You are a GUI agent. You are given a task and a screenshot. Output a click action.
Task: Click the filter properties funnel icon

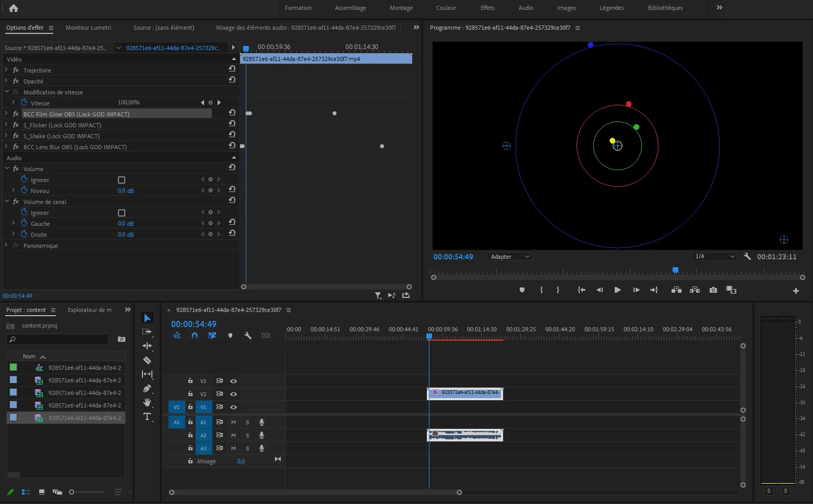(x=378, y=296)
